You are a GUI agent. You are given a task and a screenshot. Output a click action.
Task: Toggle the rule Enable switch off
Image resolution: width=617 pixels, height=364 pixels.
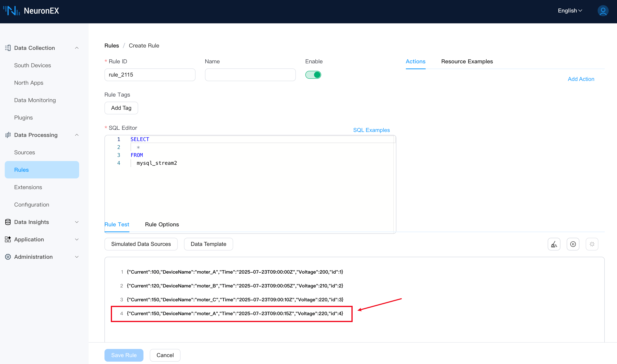point(313,75)
